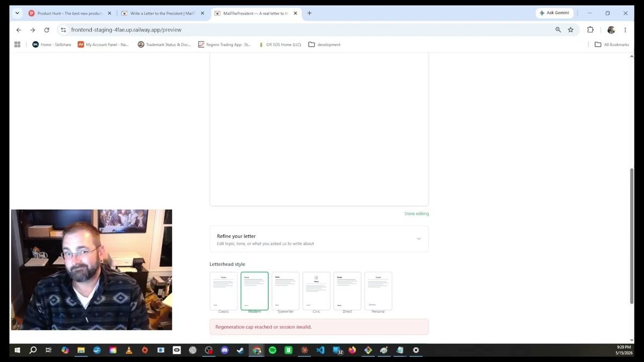
Task: Open a new browser tab
Action: [309, 13]
